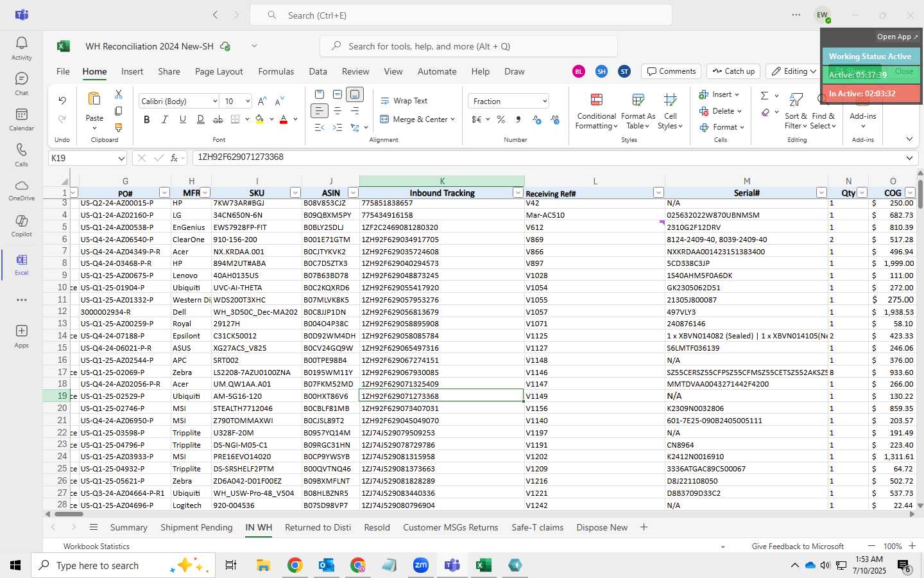Click the zoom in plus control
924x578 pixels.
point(912,546)
